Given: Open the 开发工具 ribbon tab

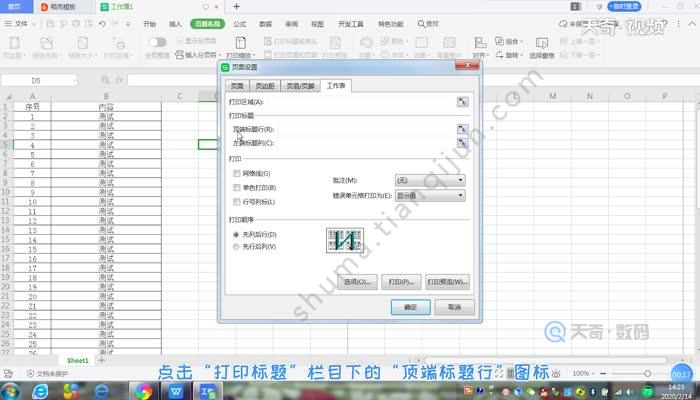Looking at the screenshot, I should [x=351, y=24].
